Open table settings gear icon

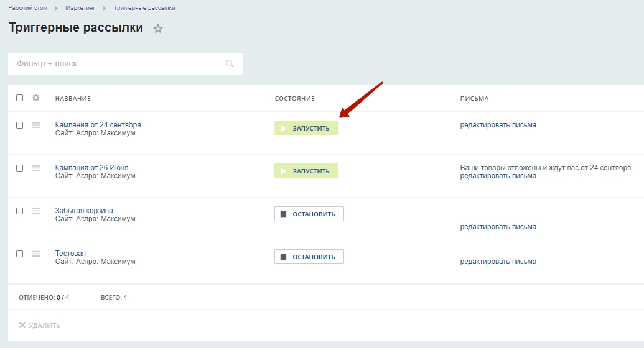point(36,98)
